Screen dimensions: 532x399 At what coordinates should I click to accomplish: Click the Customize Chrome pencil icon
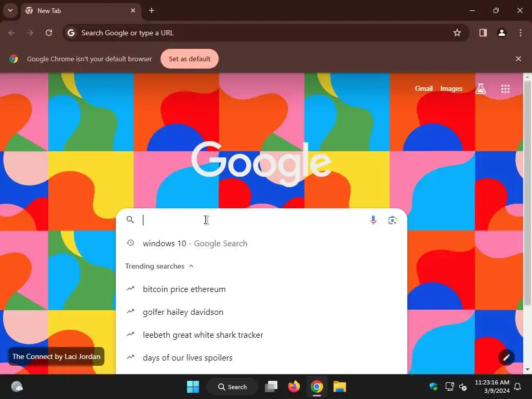pyautogui.click(x=506, y=357)
